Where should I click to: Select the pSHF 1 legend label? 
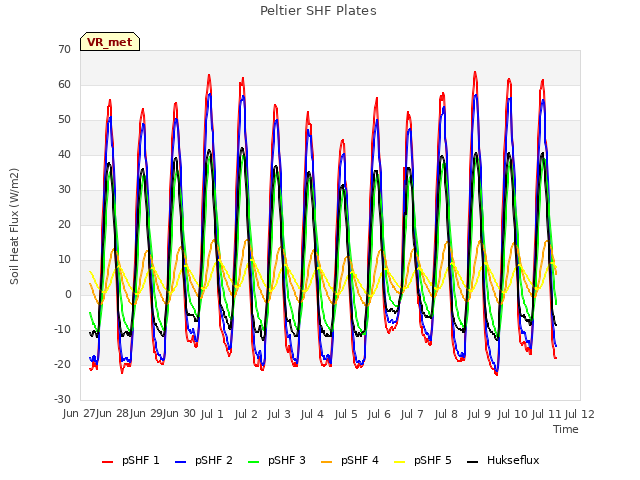(x=141, y=460)
